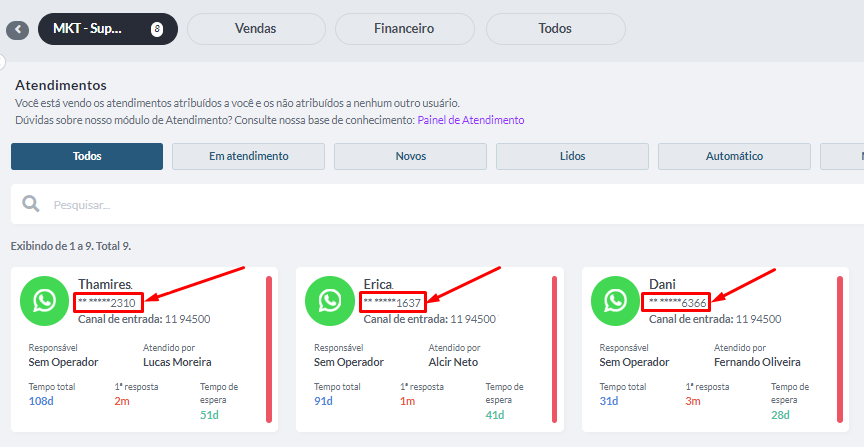The image size is (864, 447).
Task: Click Canal de entrada on Thamires card
Action: coord(144,319)
